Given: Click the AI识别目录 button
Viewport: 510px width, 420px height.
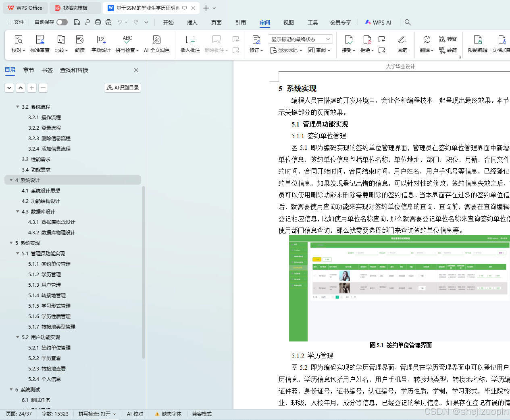Looking at the screenshot, I should pyautogui.click(x=122, y=87).
